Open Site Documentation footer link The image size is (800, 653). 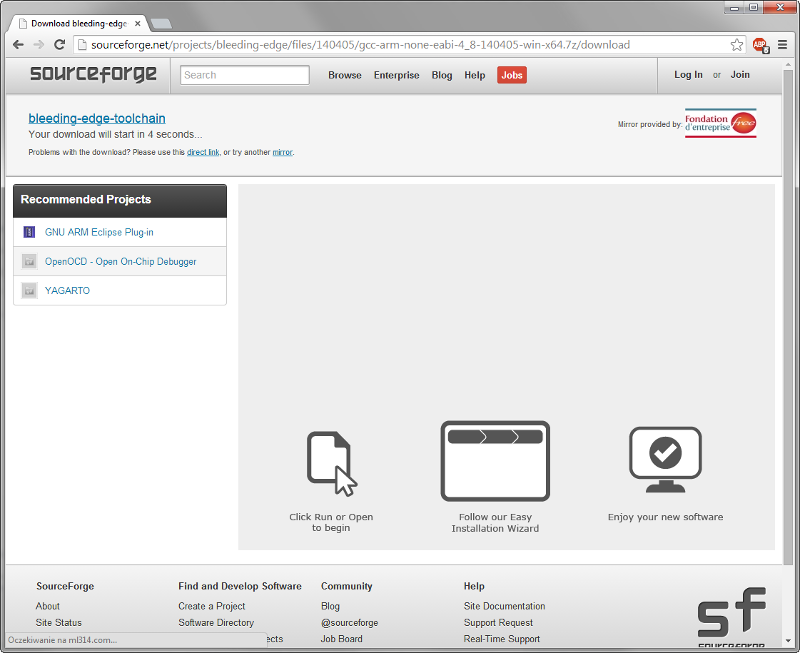coord(504,606)
